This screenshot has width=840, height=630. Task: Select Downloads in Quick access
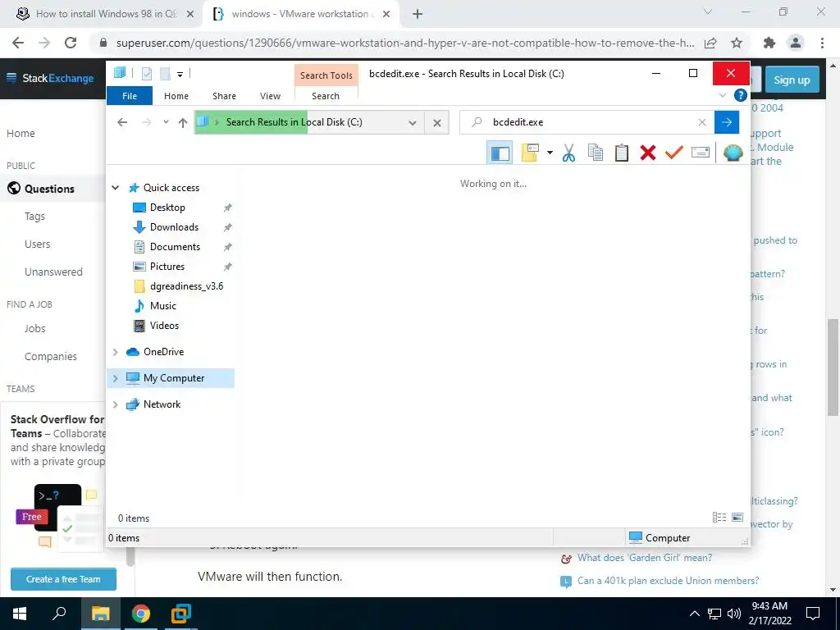click(x=174, y=227)
